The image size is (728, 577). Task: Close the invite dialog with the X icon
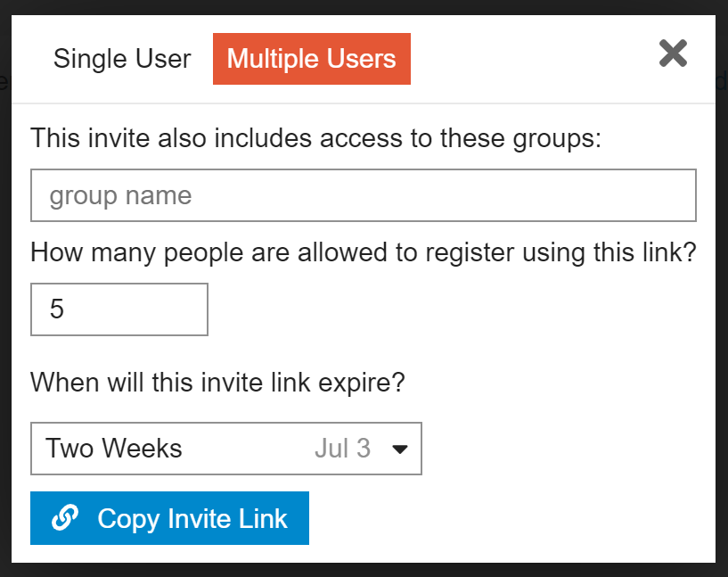tap(673, 53)
